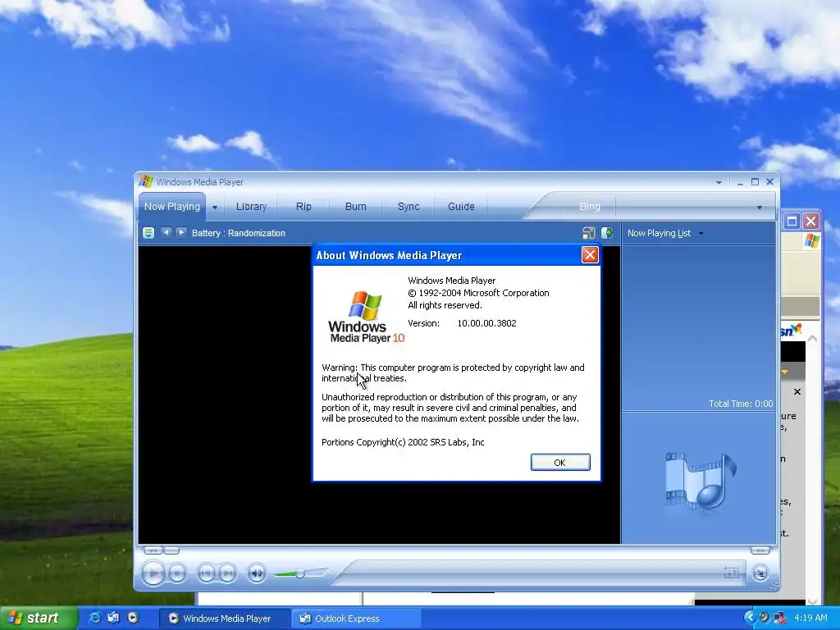
Task: Click the SRS Labs copyright line
Action: point(403,442)
